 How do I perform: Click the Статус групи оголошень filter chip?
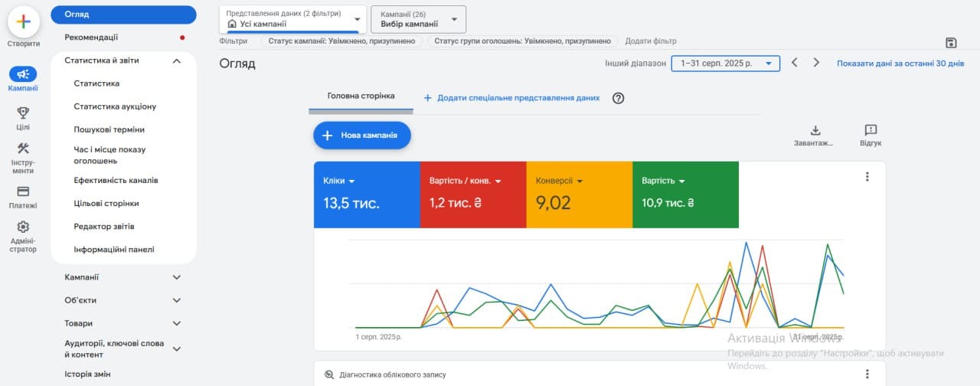[522, 41]
